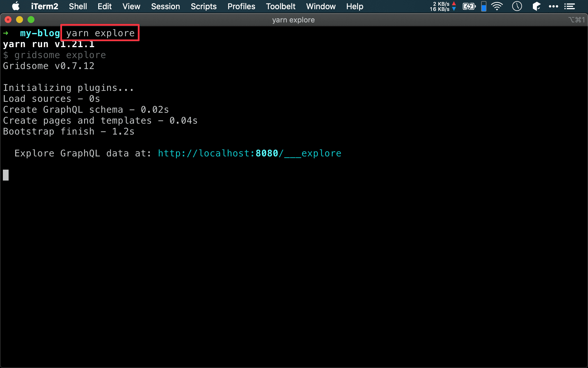Click the '$ gridsome explore' line
The image size is (588, 368).
[54, 55]
